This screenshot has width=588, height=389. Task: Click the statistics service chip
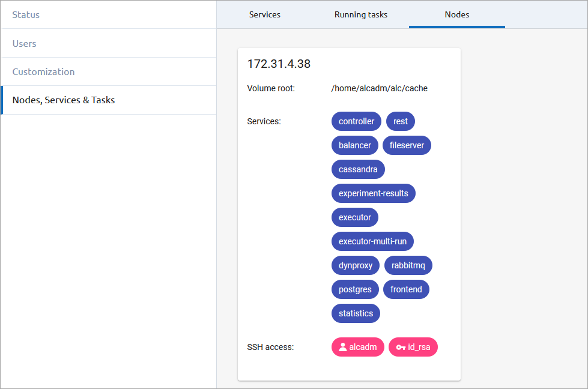coord(356,313)
